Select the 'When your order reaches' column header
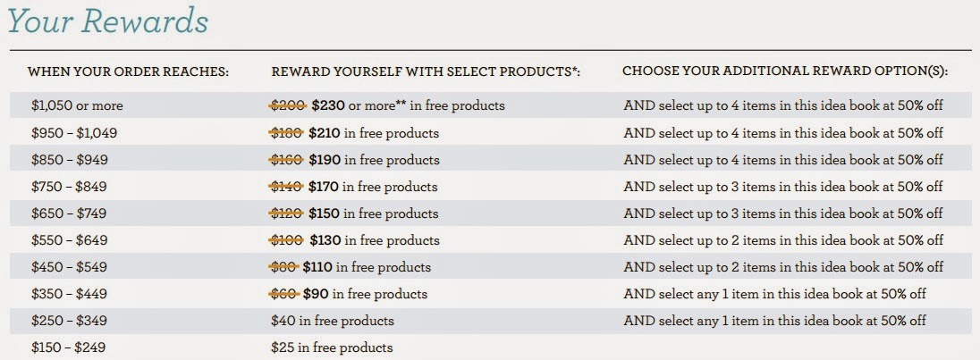 click(129, 71)
